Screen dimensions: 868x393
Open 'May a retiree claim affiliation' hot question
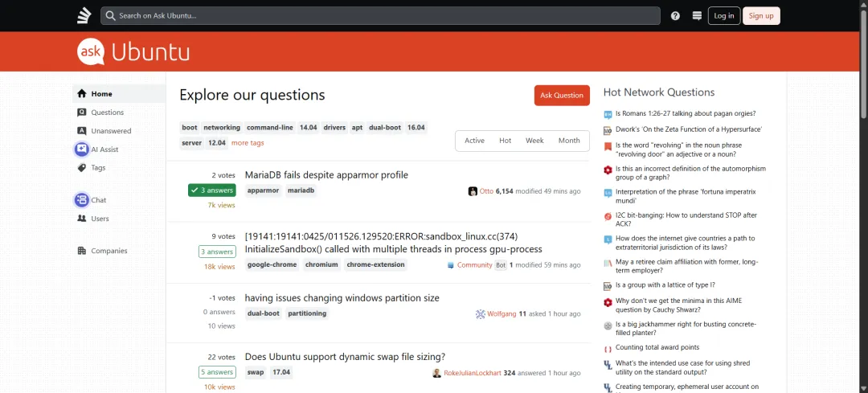click(x=687, y=266)
